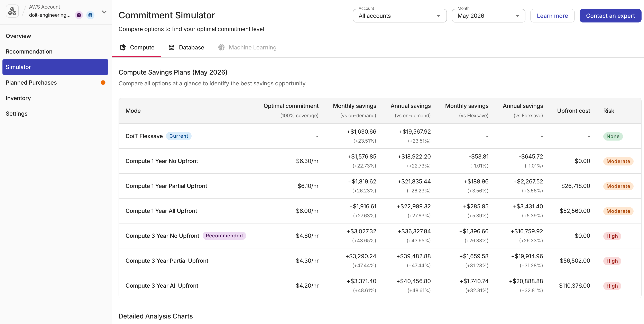Click the $6.30/hr commitment value
The height and width of the screenshot is (324, 644).
pos(307,161)
